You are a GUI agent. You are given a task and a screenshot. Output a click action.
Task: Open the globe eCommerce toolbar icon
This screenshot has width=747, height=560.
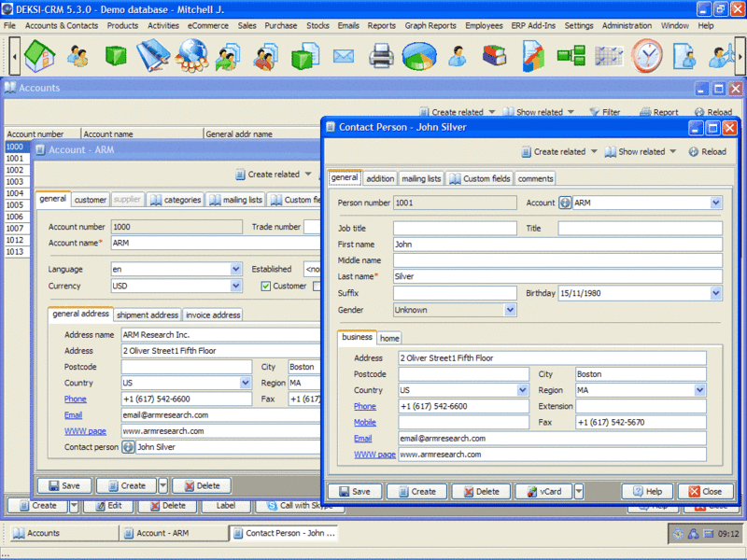tap(191, 56)
